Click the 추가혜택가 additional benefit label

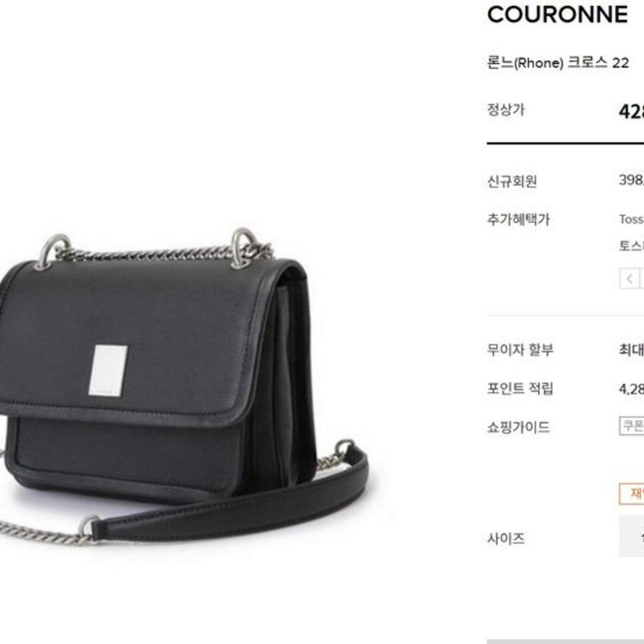[518, 220]
